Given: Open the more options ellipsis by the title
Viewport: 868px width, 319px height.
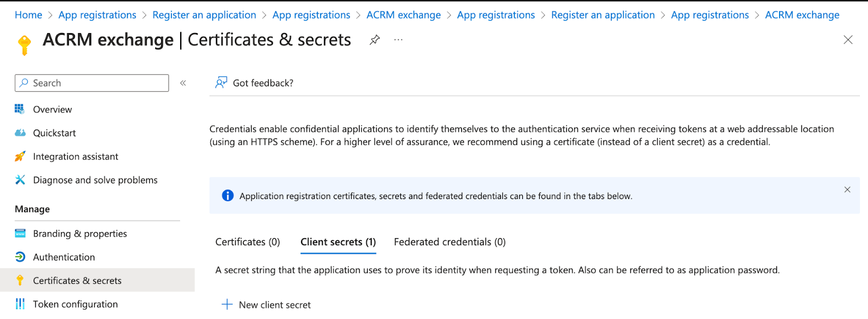Looking at the screenshot, I should (x=398, y=40).
